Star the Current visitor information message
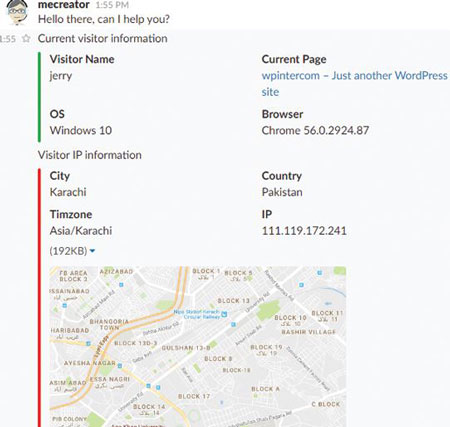 click(26, 39)
